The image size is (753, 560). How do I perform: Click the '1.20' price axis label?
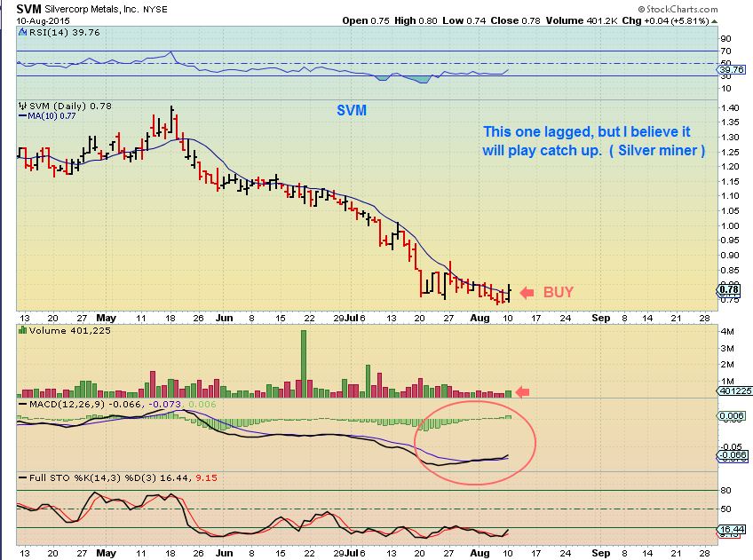point(730,167)
